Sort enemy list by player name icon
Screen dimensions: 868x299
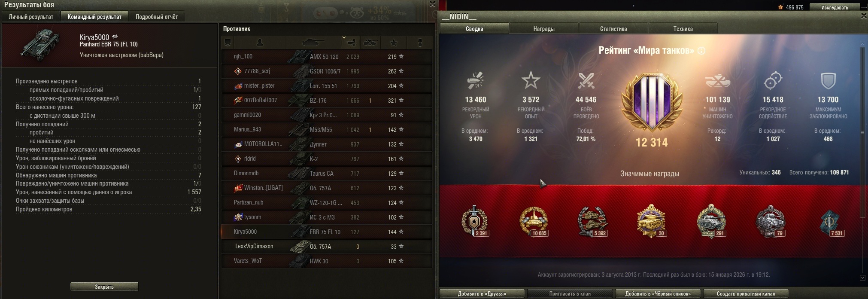pos(259,43)
